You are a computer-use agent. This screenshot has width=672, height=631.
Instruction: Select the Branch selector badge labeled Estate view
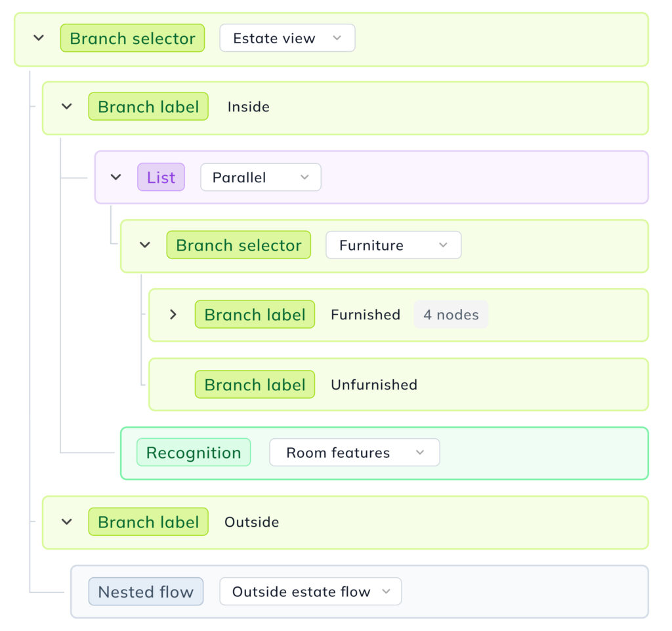(132, 38)
